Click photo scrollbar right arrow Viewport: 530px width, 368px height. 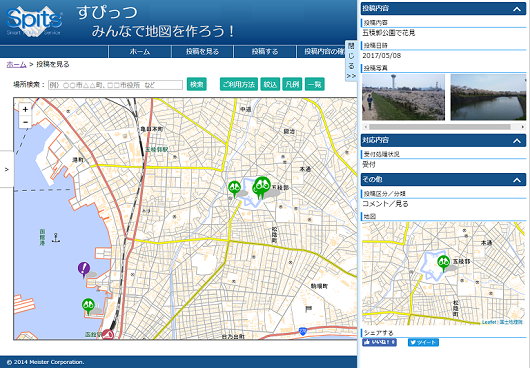[x=523, y=127]
